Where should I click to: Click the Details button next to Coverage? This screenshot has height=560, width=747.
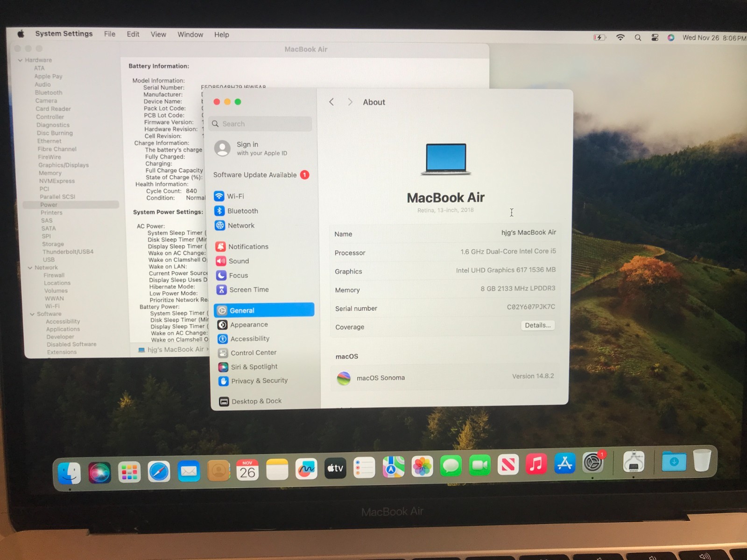[537, 325]
